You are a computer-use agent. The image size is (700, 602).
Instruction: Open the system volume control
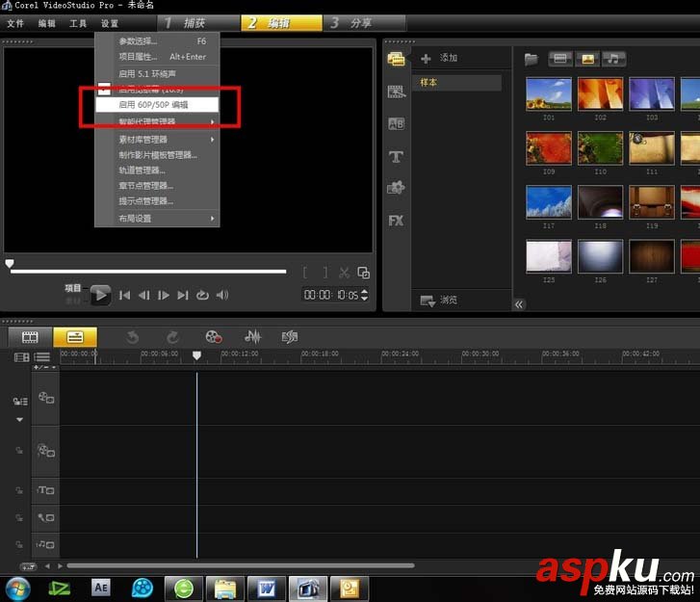222,295
